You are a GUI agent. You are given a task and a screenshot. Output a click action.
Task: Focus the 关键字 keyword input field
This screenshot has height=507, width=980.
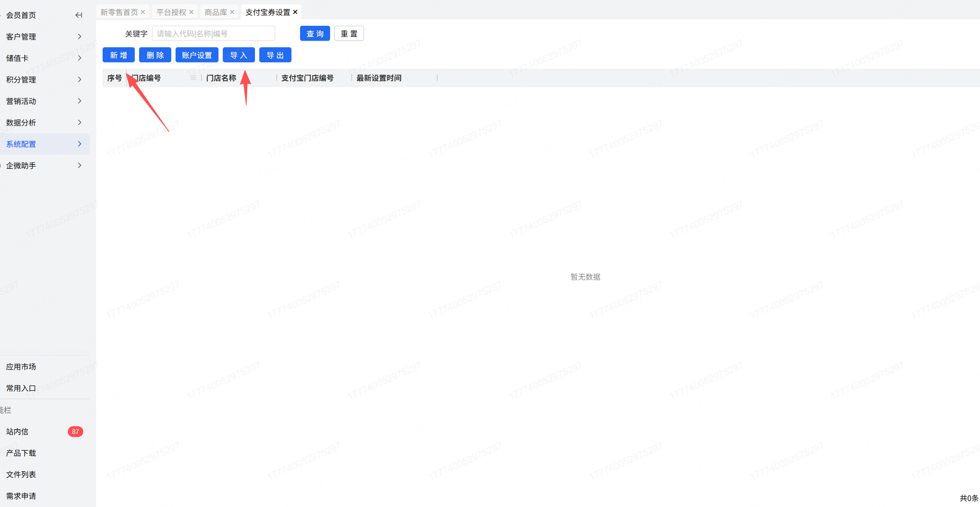(213, 34)
